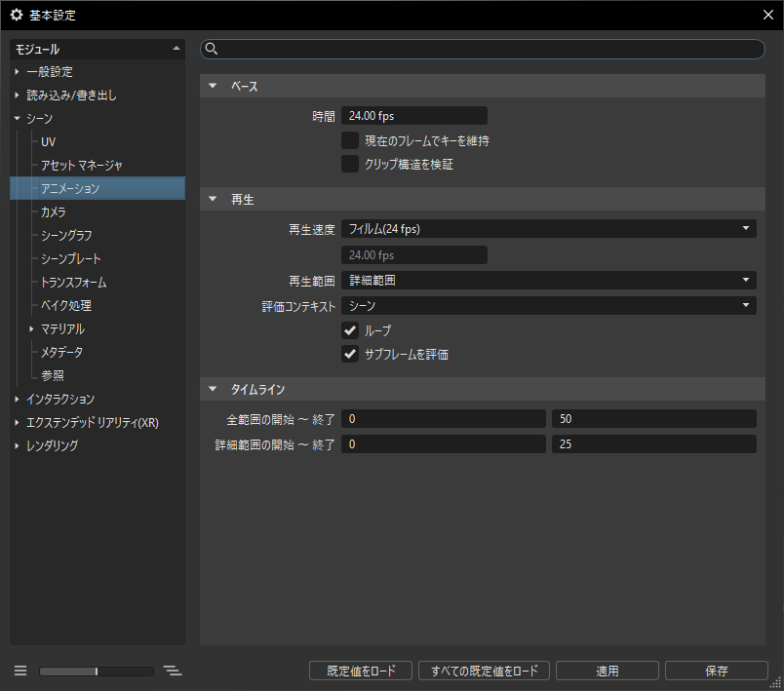784x691 pixels.
Task: Expand the レンダリング tree node
Action: (17, 445)
